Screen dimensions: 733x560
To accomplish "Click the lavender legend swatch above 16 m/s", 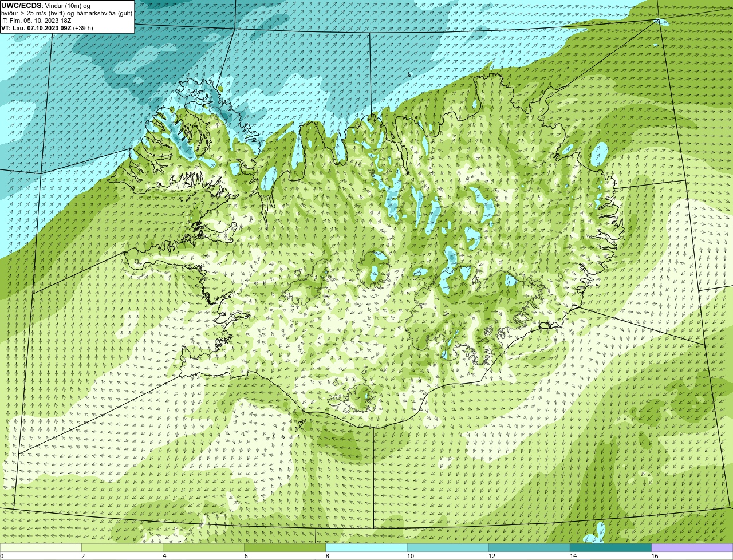I will click(x=692, y=547).
